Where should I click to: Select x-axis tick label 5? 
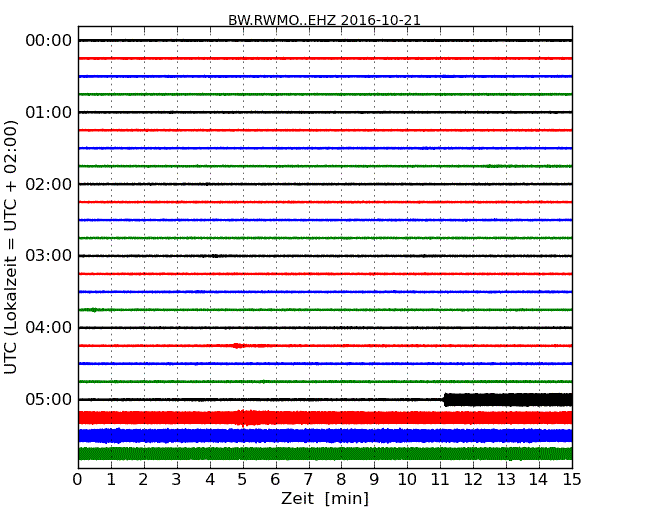243,480
